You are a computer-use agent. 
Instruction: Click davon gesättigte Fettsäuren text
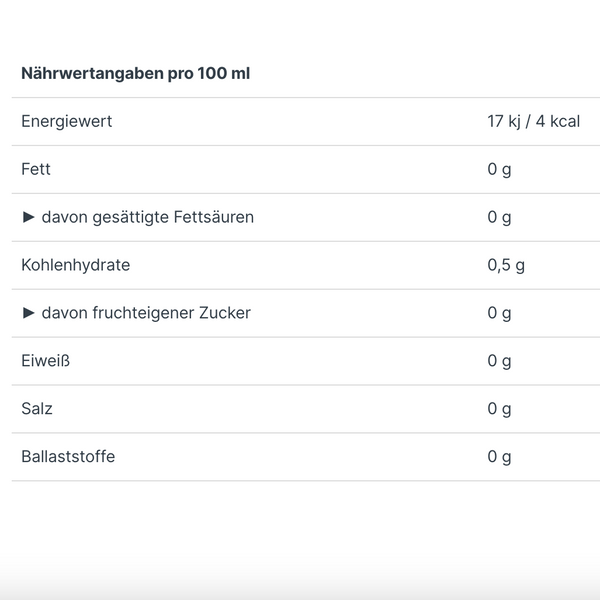coord(148,217)
